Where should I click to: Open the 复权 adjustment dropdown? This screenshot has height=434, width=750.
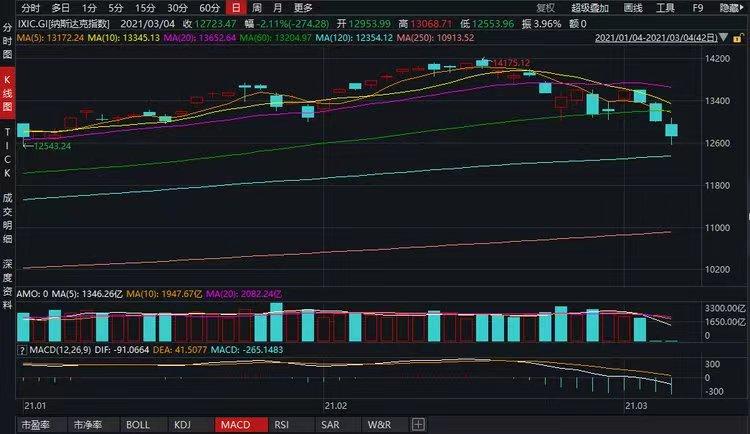click(x=545, y=7)
